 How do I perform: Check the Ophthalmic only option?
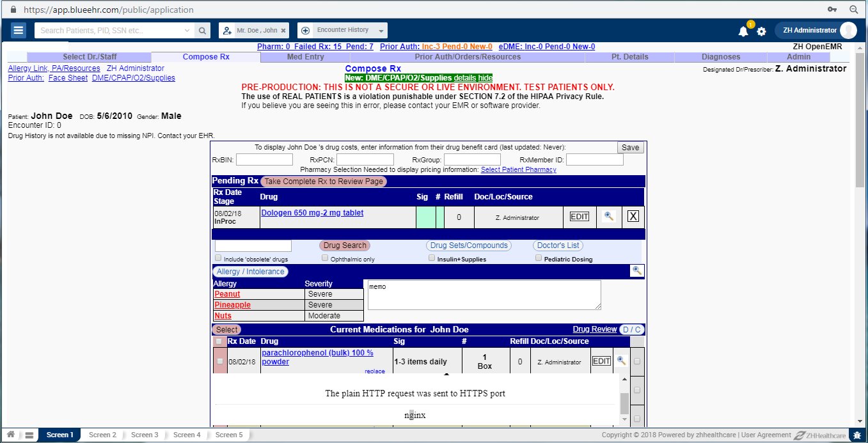pyautogui.click(x=326, y=258)
